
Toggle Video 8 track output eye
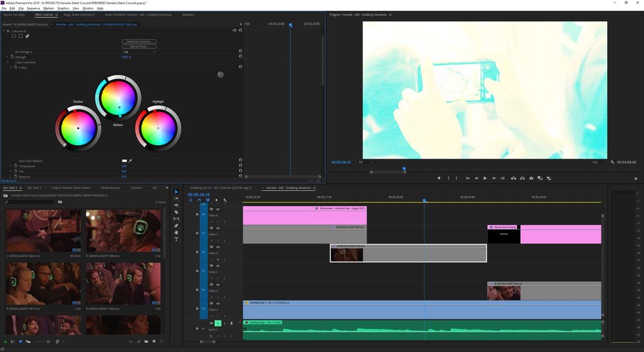pyautogui.click(x=217, y=210)
